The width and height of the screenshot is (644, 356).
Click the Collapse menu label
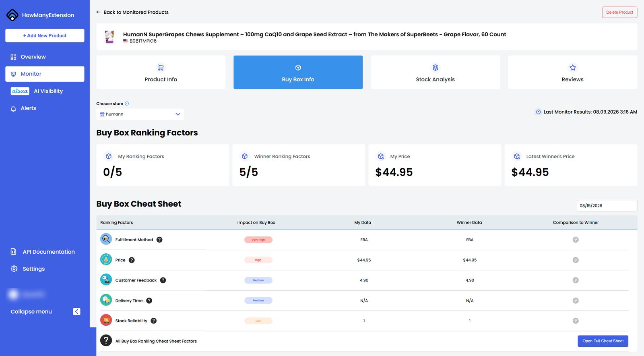tap(31, 312)
